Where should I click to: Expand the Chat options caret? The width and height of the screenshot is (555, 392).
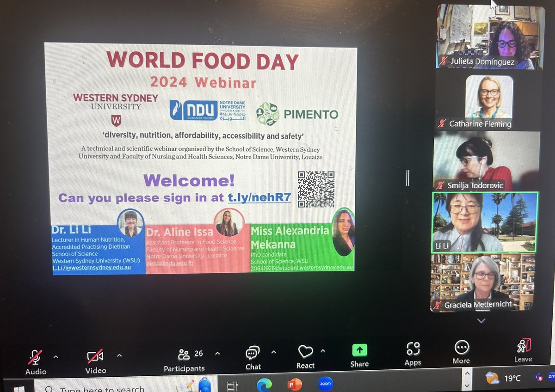[x=273, y=352]
